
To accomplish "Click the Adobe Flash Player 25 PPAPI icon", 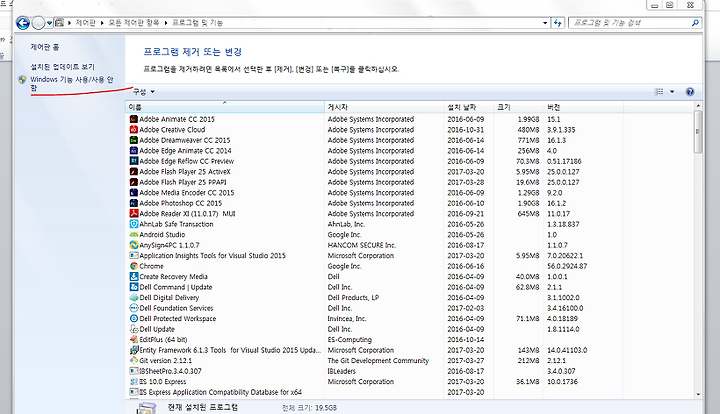I will point(134,182).
